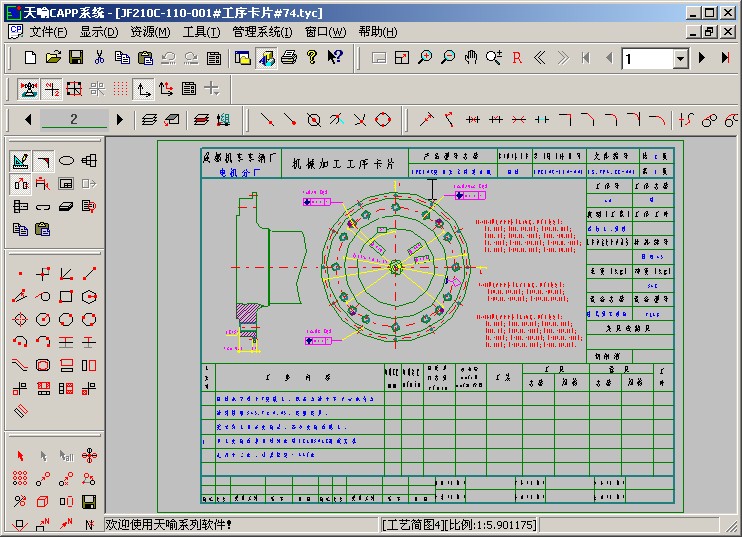Increase the layer number right arrow

pyautogui.click(x=120, y=120)
